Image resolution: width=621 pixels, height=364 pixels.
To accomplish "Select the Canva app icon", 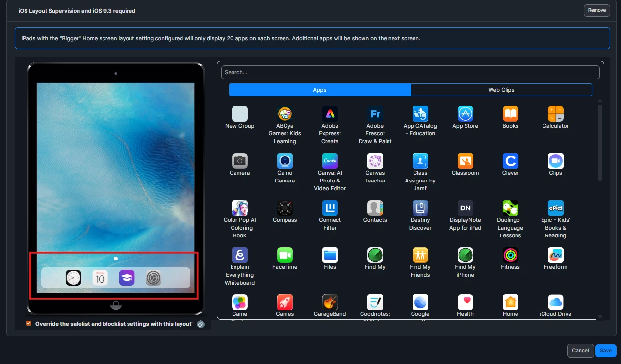I will coord(330,161).
